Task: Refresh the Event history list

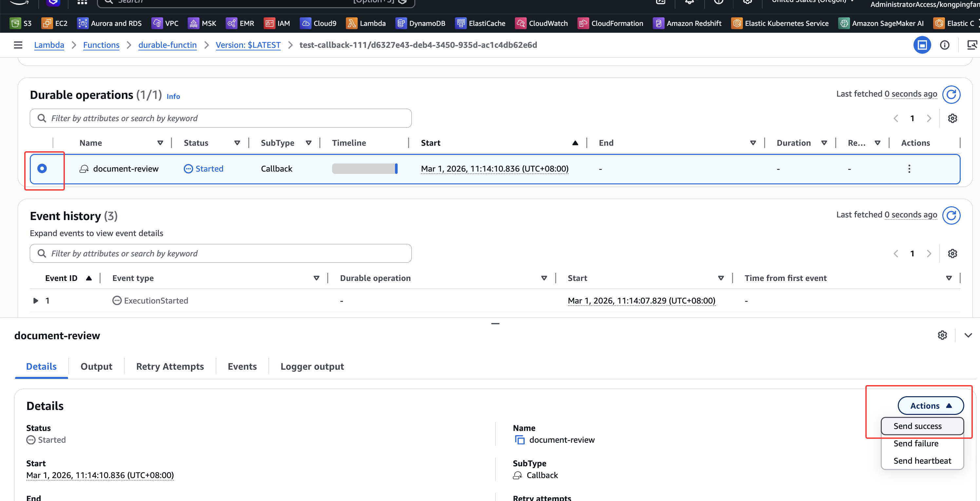Action: [951, 215]
